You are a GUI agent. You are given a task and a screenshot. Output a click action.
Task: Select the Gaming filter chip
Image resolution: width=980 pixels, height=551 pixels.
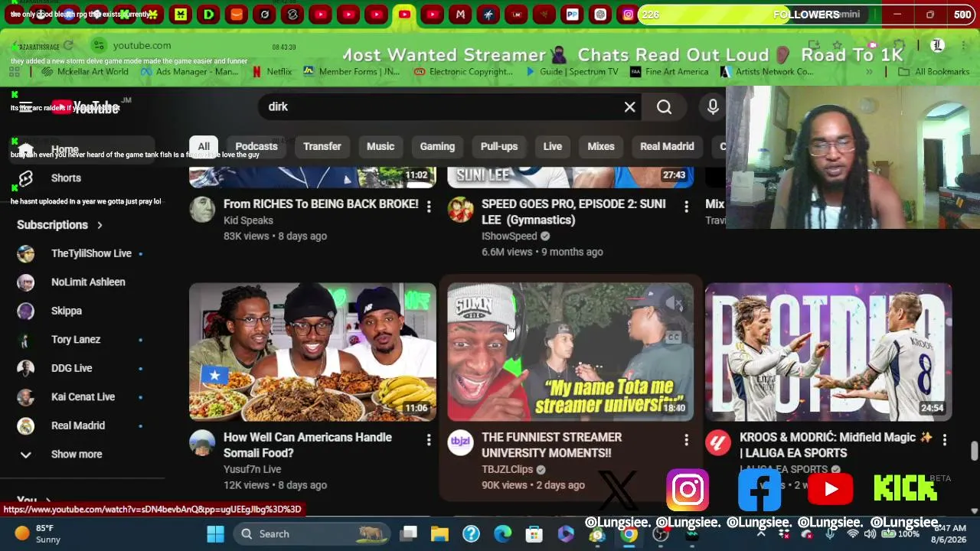point(437,146)
